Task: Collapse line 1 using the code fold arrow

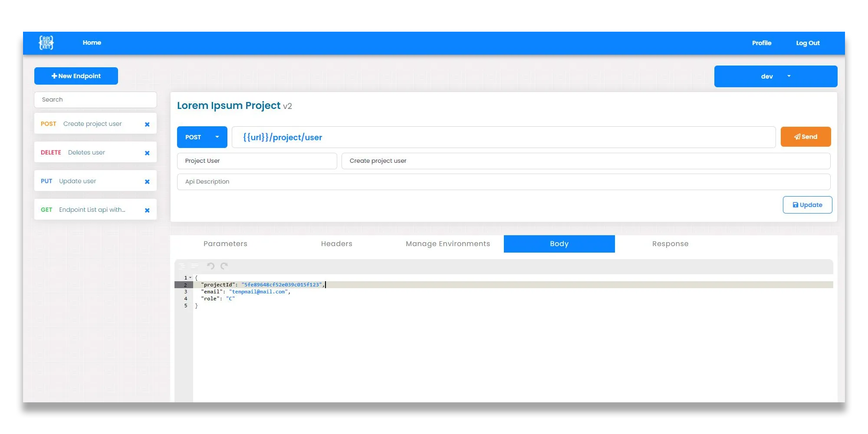Action: (x=190, y=277)
